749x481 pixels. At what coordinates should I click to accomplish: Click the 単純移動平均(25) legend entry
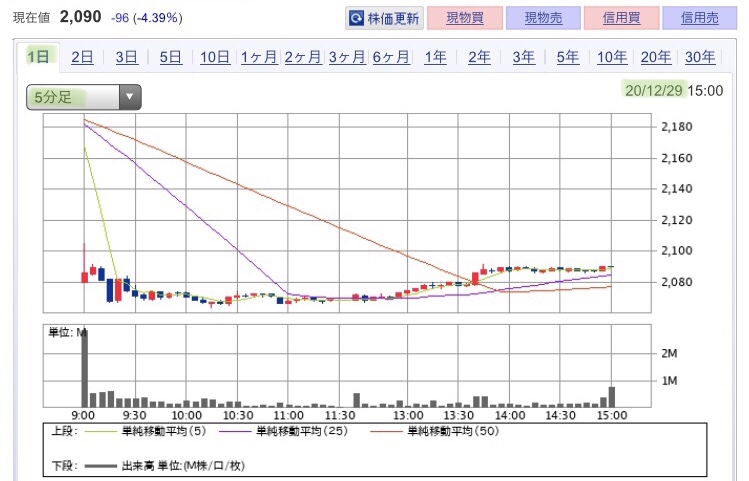click(283, 431)
